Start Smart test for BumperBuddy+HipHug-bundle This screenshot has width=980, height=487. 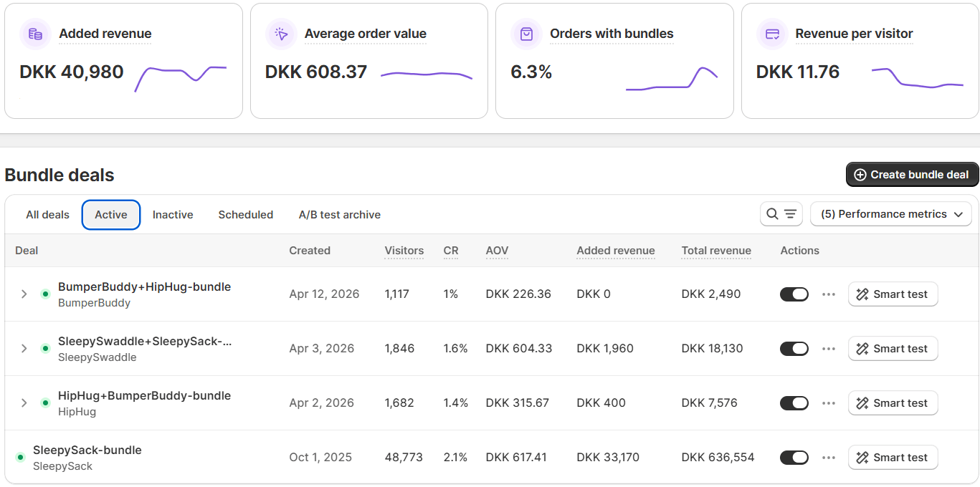(893, 294)
